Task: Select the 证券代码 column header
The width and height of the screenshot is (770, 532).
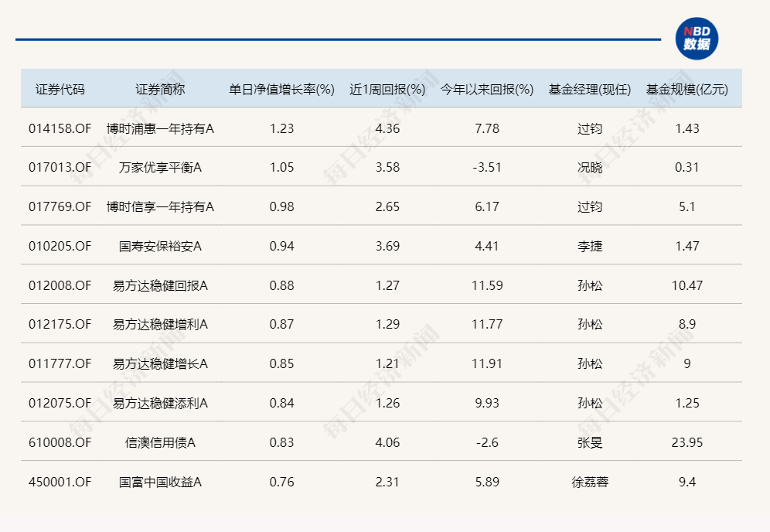Action: click(60, 90)
